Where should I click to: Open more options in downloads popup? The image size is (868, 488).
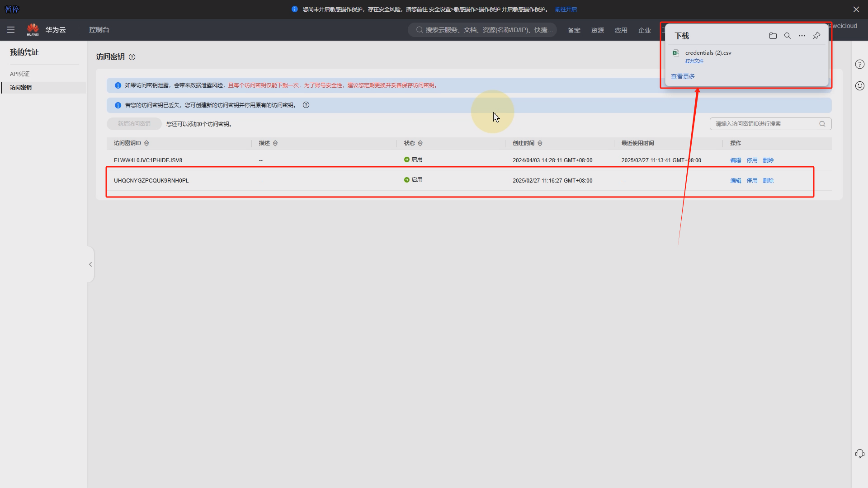point(802,36)
